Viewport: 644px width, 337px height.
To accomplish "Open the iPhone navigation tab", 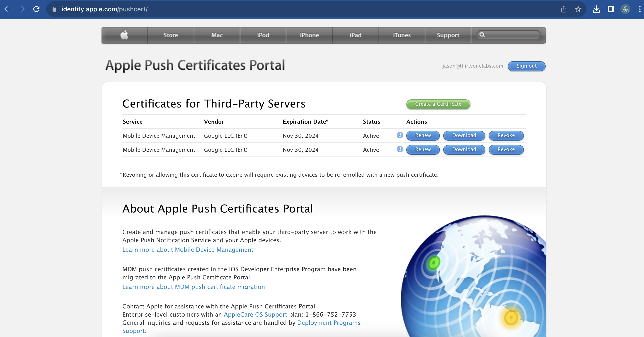I will 309,35.
